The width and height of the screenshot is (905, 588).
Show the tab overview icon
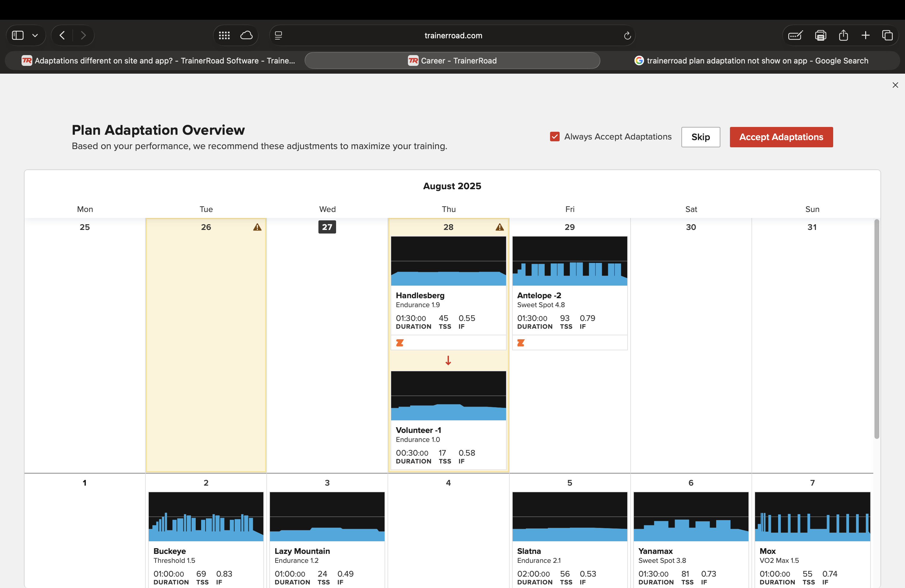(887, 35)
